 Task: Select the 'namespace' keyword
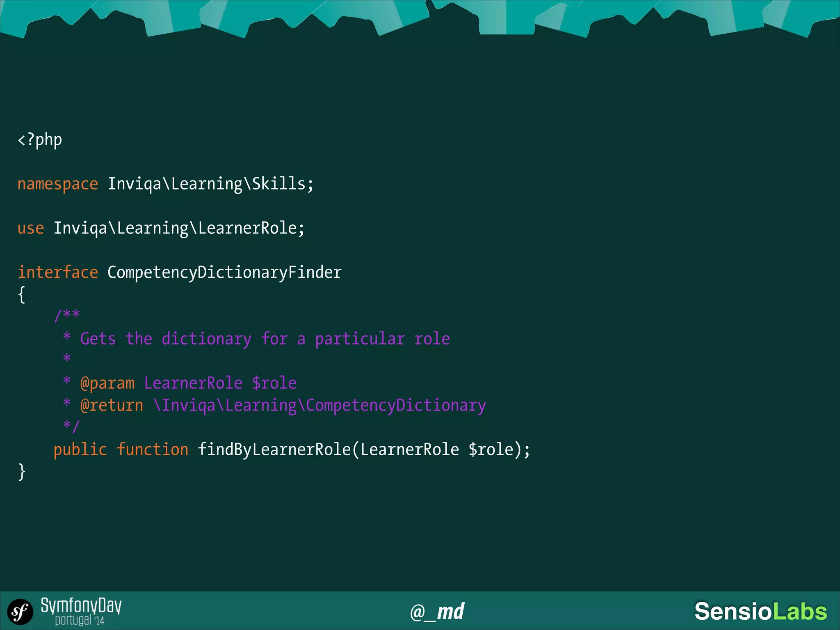58,184
